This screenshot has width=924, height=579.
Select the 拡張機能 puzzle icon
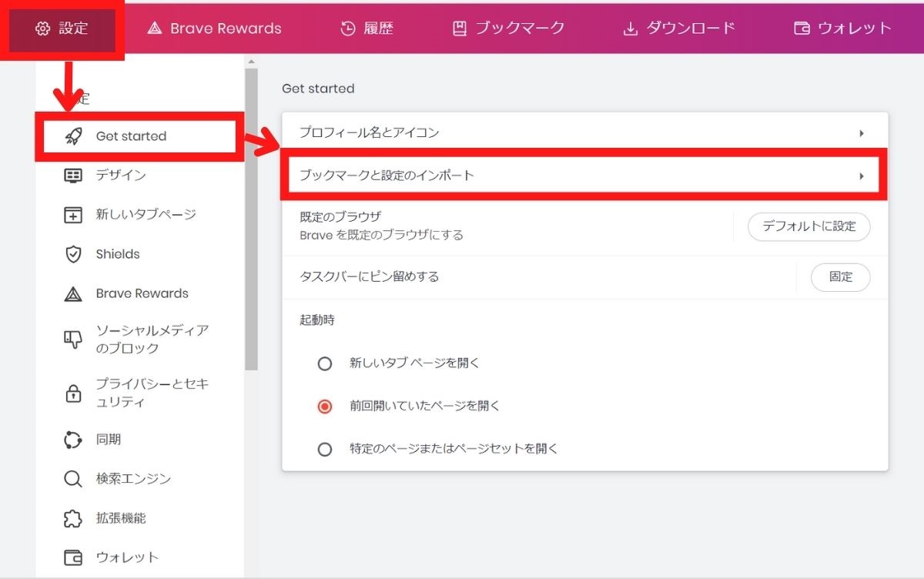tap(73, 517)
